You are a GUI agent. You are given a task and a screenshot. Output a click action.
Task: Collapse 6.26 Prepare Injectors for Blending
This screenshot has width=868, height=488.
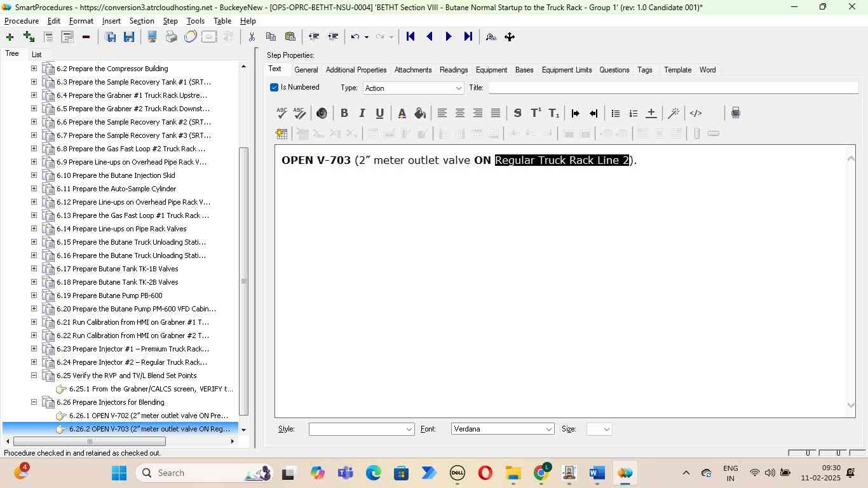[34, 402]
